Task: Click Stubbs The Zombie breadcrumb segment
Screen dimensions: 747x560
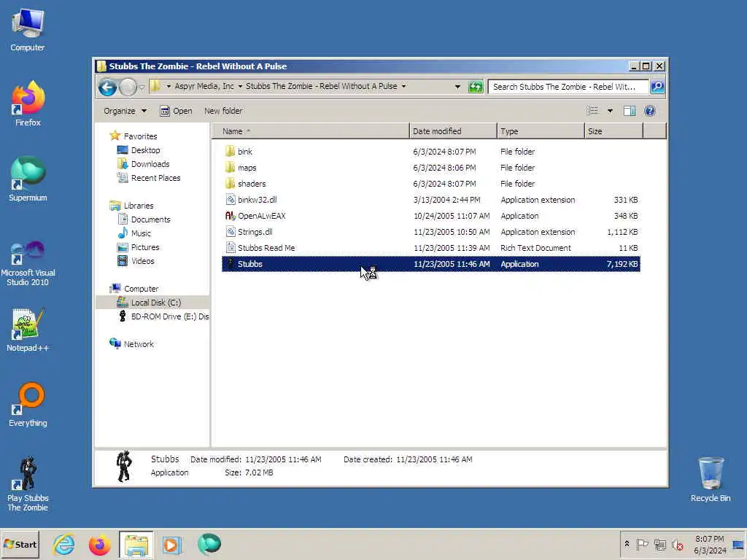Action: click(x=322, y=86)
